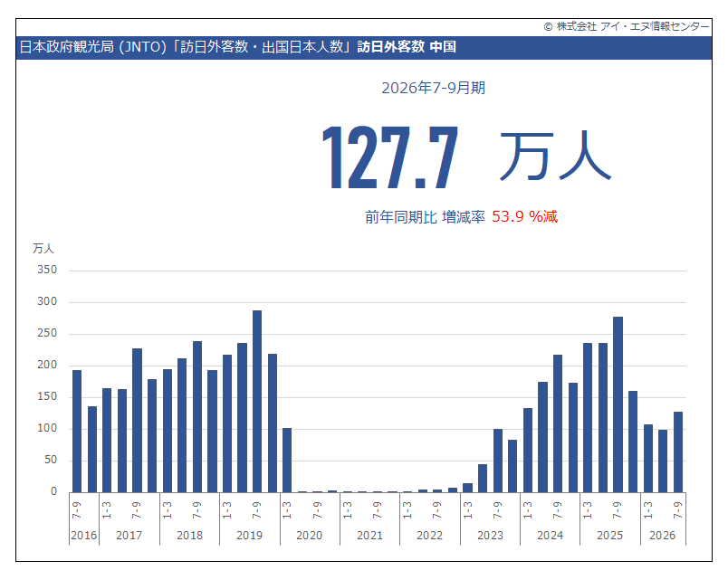Select the 2020 1-3 bar
The image size is (728, 580).
(287, 461)
